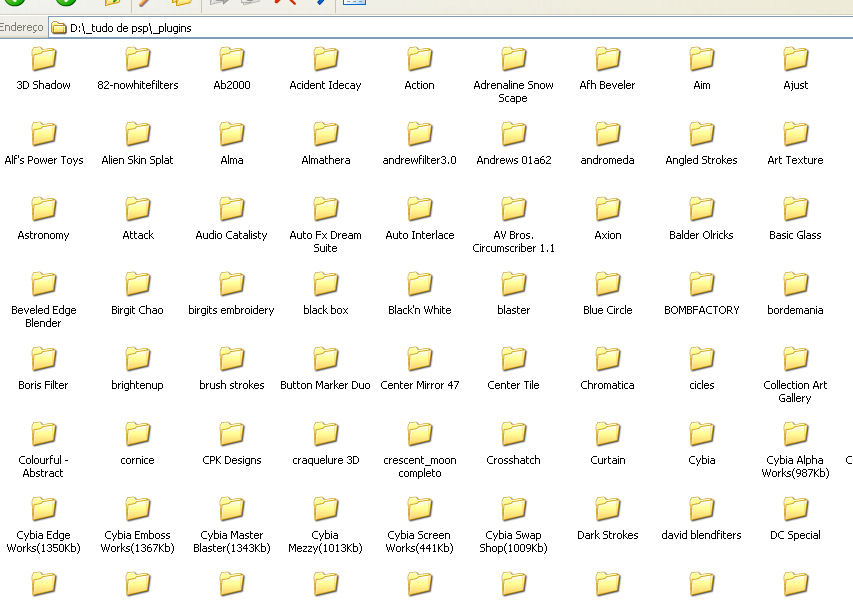Select the Beveled Edge Blender folder icon
Image resolution: width=853 pixels, height=604 pixels.
pyautogui.click(x=44, y=284)
